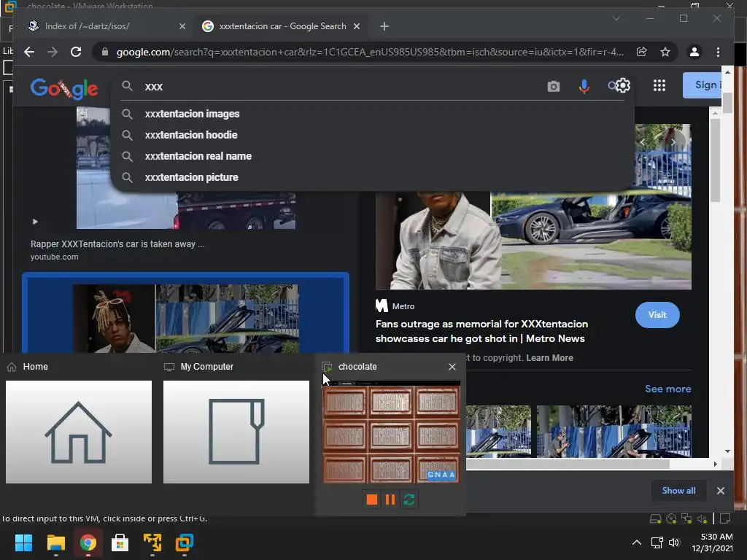Stop the chocolate VM
This screenshot has height=560, width=747.
pyautogui.click(x=371, y=499)
